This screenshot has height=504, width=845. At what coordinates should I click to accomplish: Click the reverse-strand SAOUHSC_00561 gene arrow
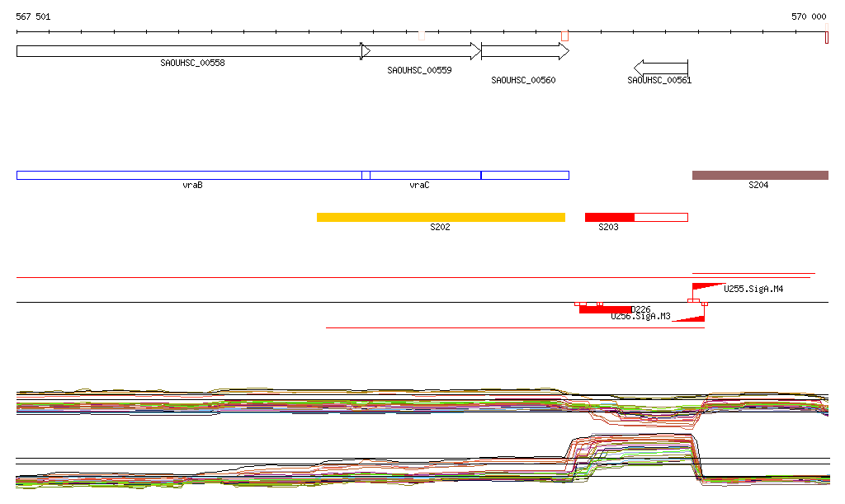tap(660, 68)
